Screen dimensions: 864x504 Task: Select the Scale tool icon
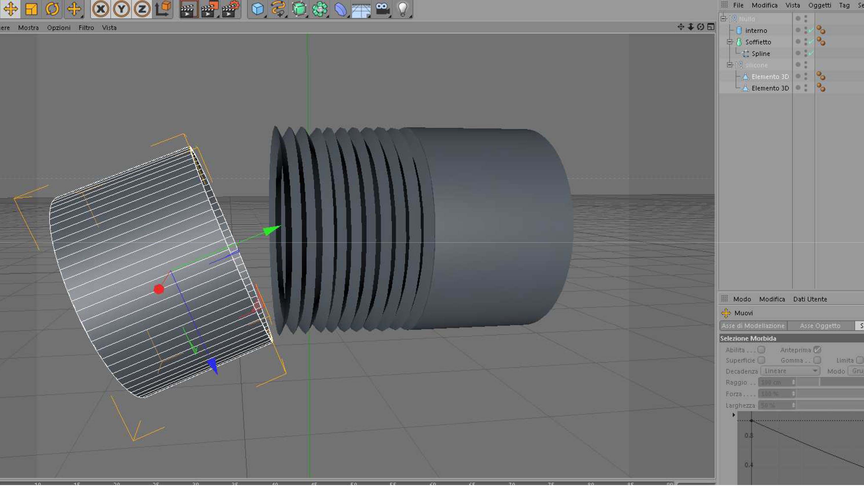(x=32, y=9)
